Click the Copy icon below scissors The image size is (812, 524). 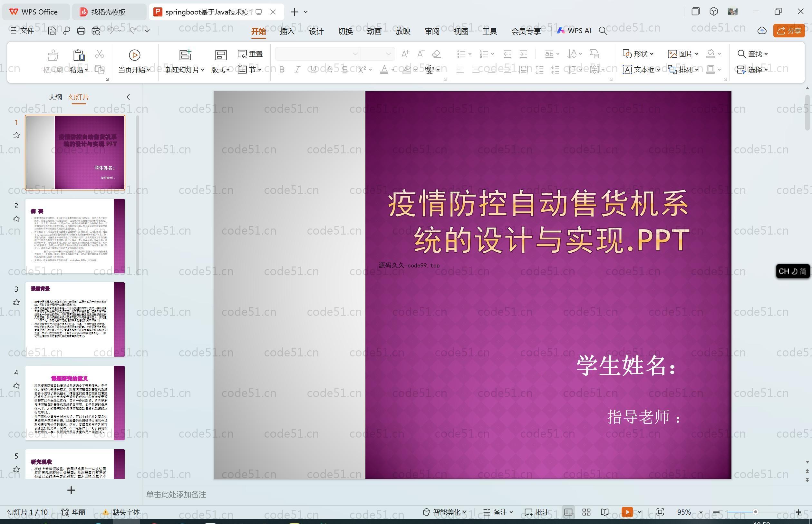pyautogui.click(x=99, y=69)
